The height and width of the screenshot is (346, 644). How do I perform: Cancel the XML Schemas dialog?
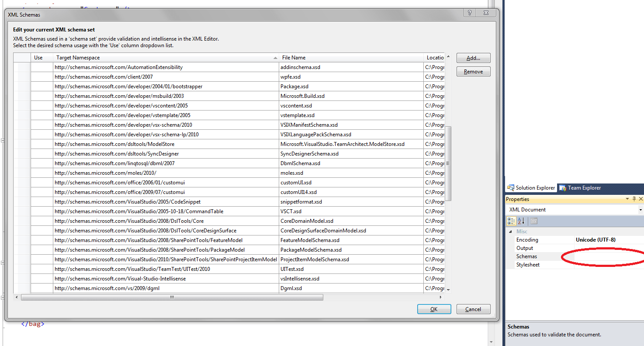pyautogui.click(x=473, y=309)
